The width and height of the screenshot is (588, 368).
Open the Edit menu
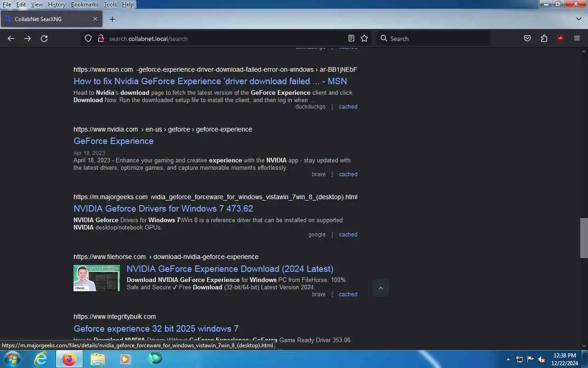point(21,4)
